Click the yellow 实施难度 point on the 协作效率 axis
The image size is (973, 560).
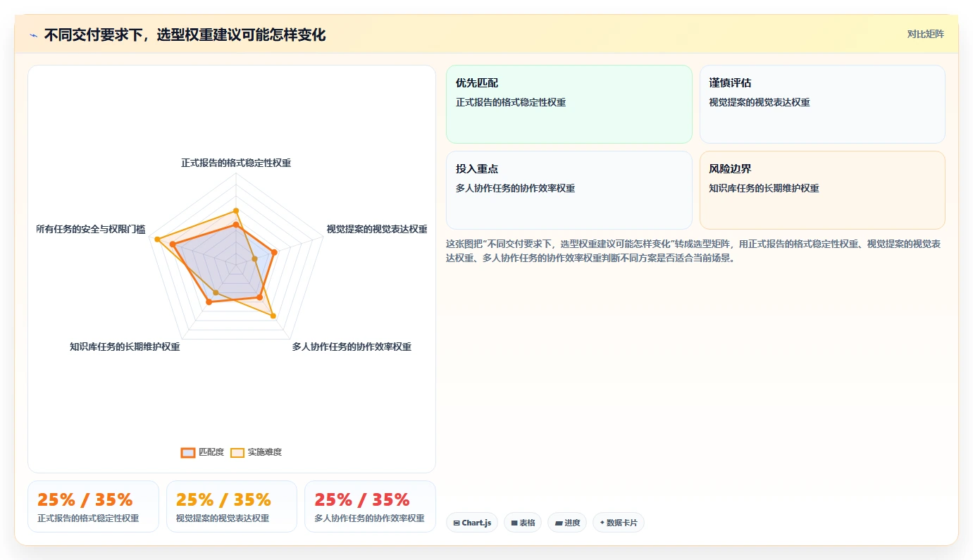point(273,316)
